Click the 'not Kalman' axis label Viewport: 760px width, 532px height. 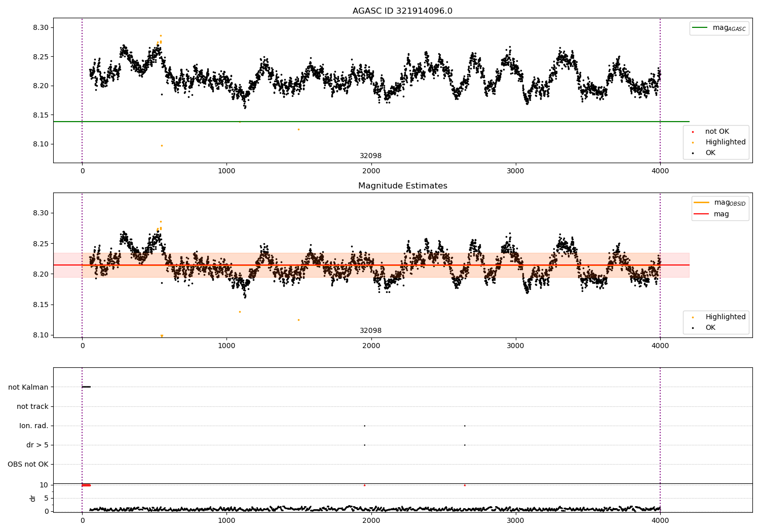point(28,387)
